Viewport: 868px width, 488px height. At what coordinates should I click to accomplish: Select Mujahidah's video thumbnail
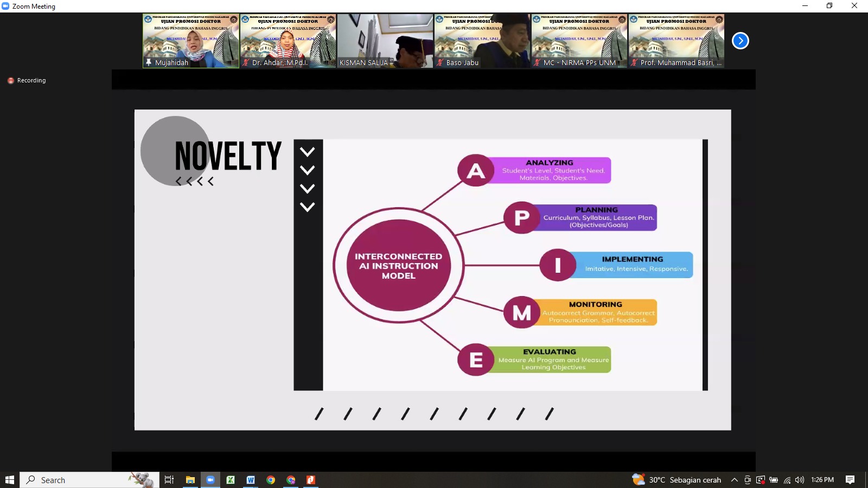click(x=191, y=41)
